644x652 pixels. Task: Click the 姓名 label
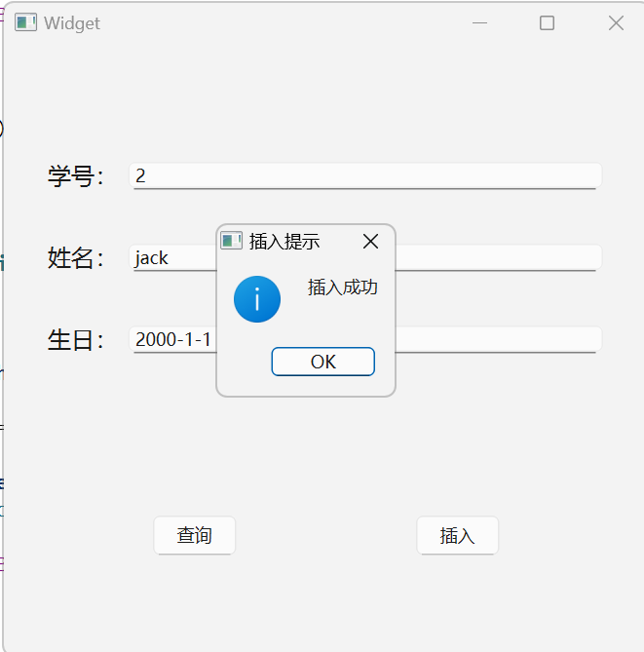coord(76,258)
